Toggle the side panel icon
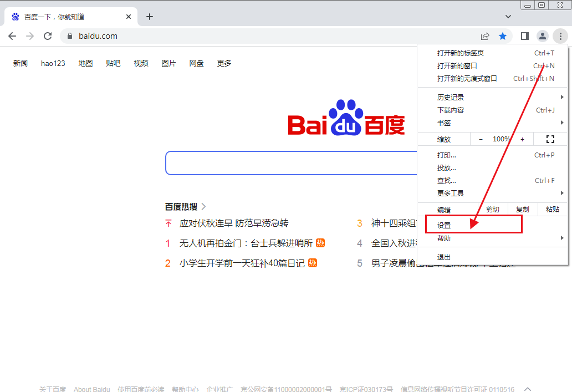The image size is (572, 392). pyautogui.click(x=524, y=36)
